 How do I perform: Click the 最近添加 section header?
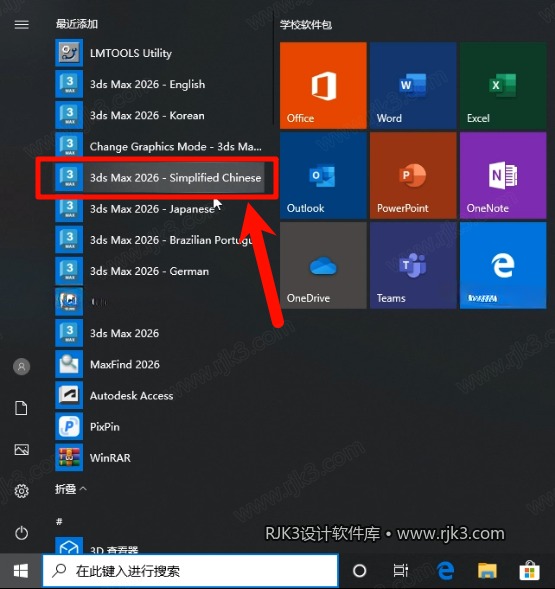click(77, 24)
